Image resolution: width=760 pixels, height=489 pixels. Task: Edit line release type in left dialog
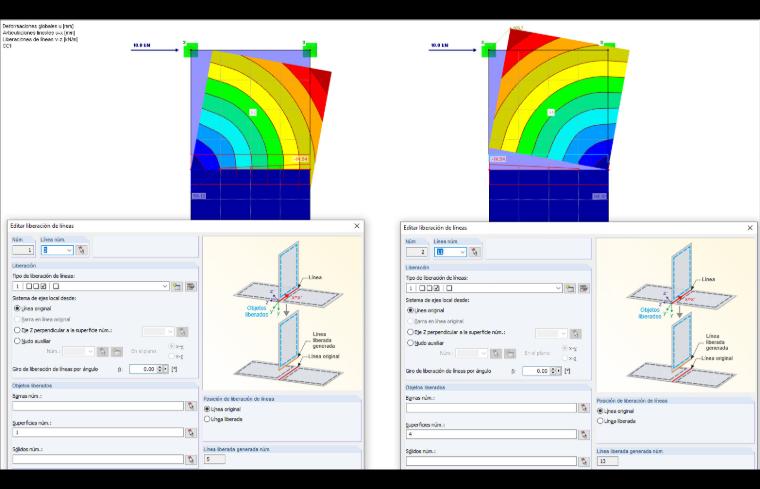point(191,286)
